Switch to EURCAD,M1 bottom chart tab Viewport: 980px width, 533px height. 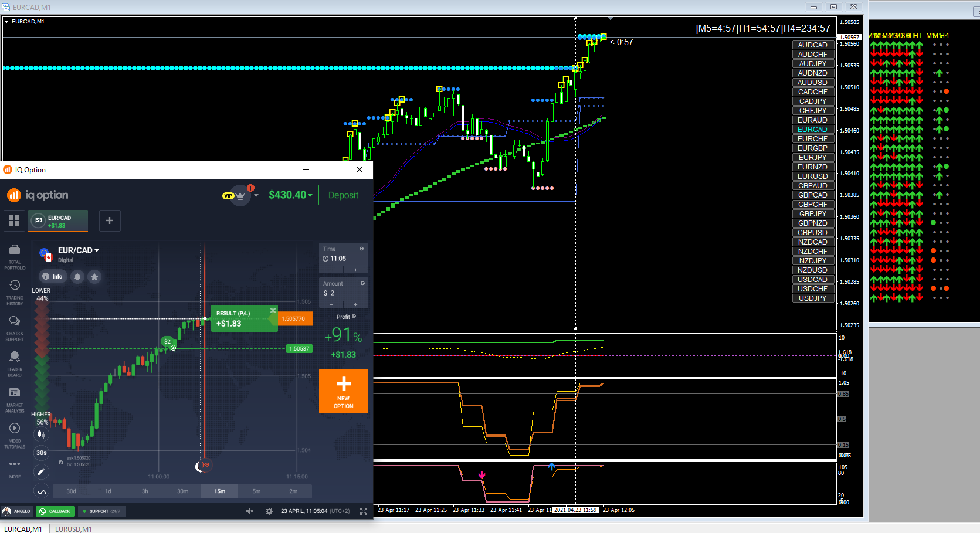[23, 529]
